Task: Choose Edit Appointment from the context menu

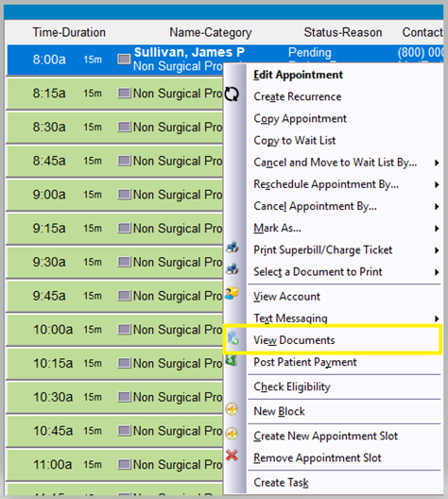Action: 298,75
